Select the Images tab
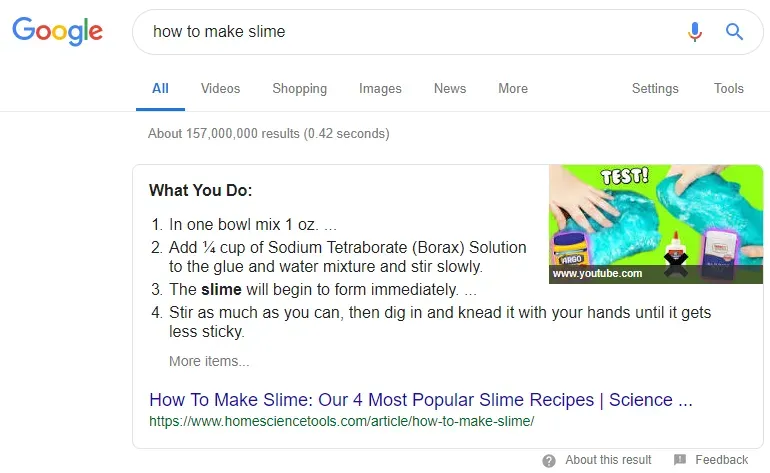The height and width of the screenshot is (473, 770). pyautogui.click(x=380, y=88)
